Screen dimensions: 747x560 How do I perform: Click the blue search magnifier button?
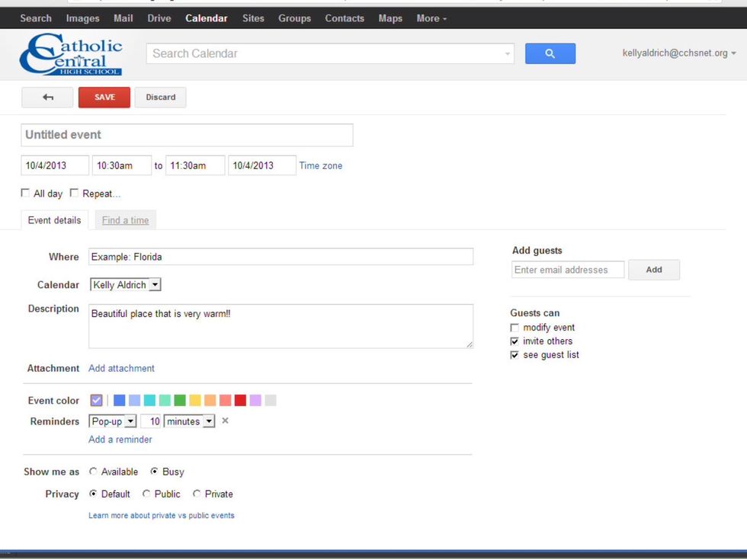click(x=550, y=53)
